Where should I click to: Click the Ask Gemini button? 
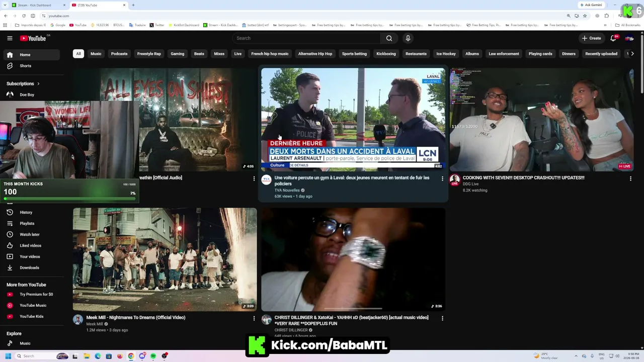coord(592,5)
